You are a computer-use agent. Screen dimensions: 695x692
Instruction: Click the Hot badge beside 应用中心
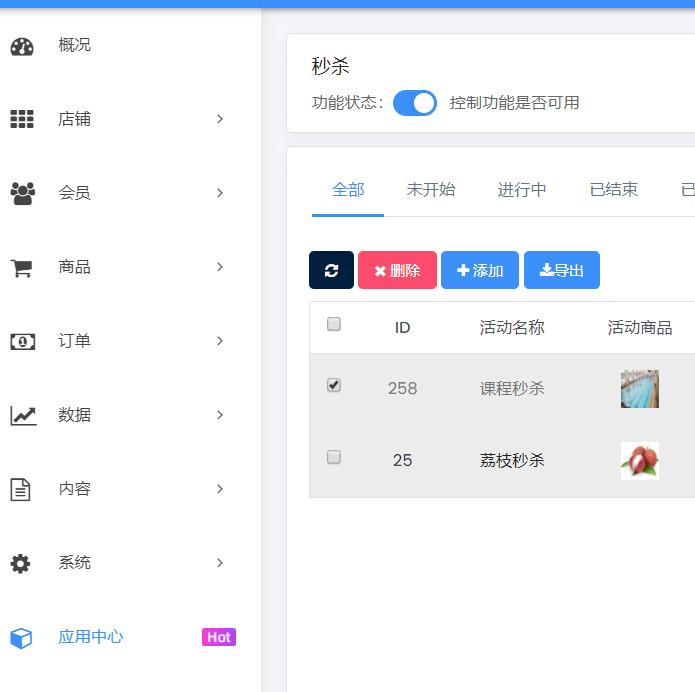click(x=219, y=637)
